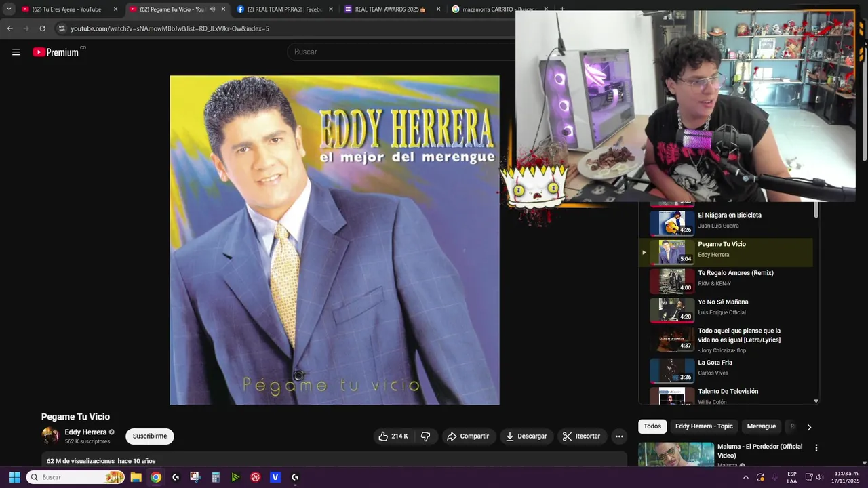The image size is (868, 488).
Task: Click the network icon in system tray
Action: click(x=808, y=477)
